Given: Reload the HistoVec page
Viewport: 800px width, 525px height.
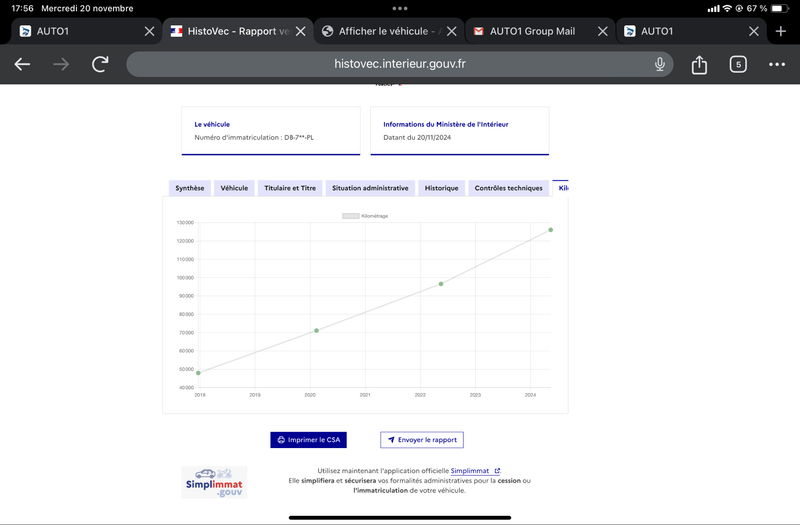Looking at the screenshot, I should coord(100,64).
